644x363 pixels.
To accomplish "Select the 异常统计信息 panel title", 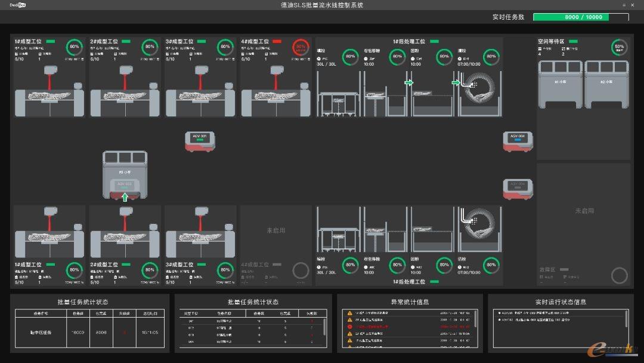I will point(410,302).
